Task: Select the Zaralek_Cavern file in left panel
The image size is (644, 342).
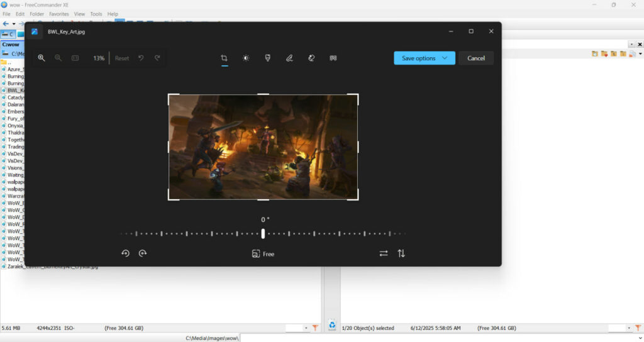Action: pyautogui.click(x=53, y=267)
